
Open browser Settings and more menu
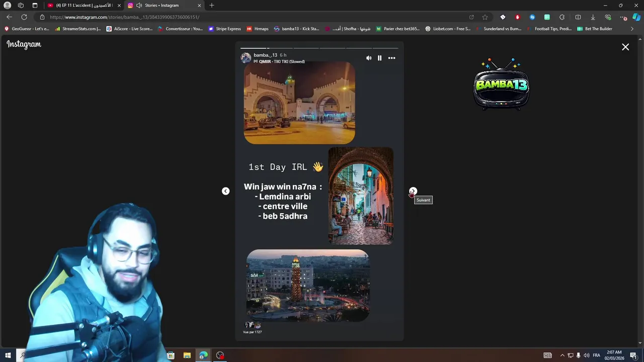623,17
